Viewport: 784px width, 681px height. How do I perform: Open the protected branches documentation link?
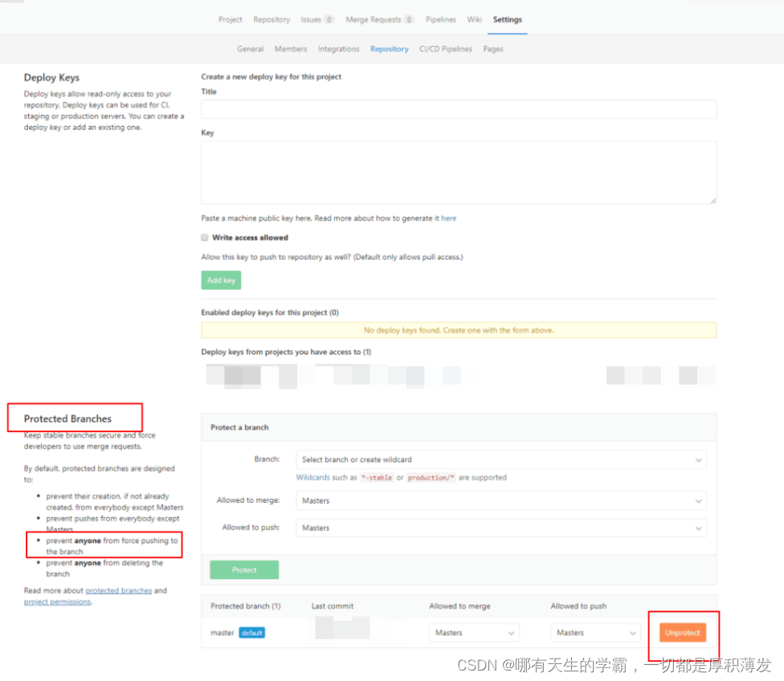(x=119, y=589)
